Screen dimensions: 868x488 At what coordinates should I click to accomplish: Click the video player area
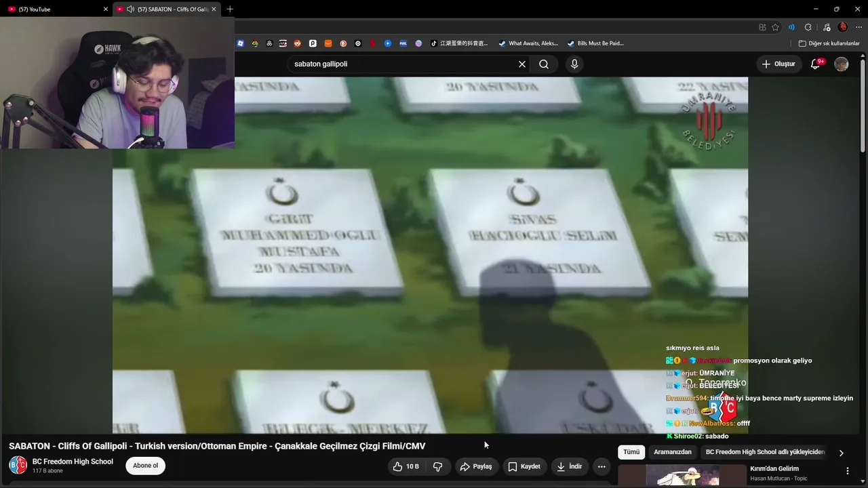click(x=430, y=255)
